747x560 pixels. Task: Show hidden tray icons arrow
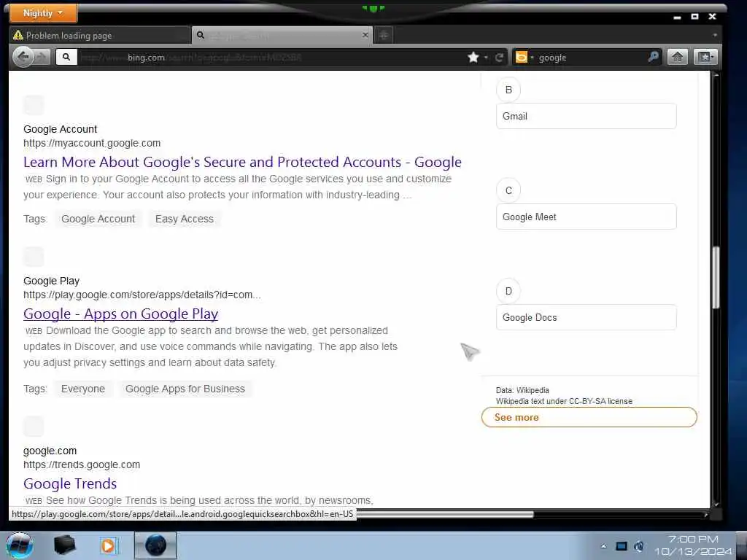pos(603,546)
